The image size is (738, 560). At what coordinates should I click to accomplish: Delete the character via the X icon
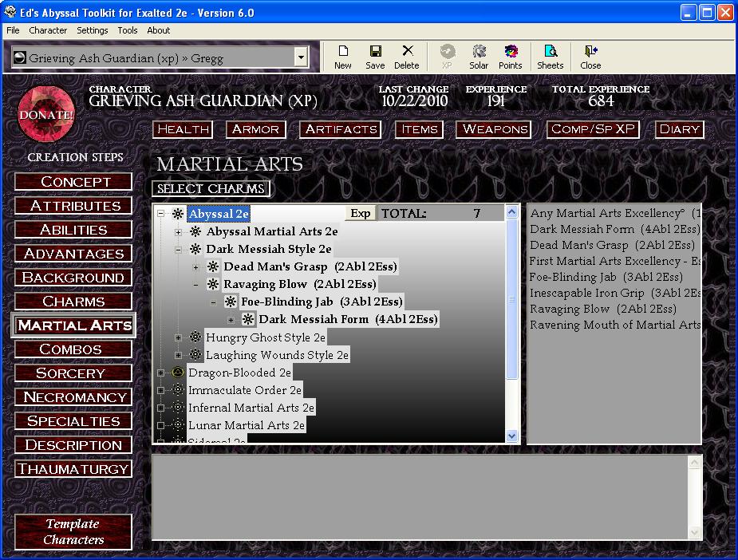(x=408, y=51)
